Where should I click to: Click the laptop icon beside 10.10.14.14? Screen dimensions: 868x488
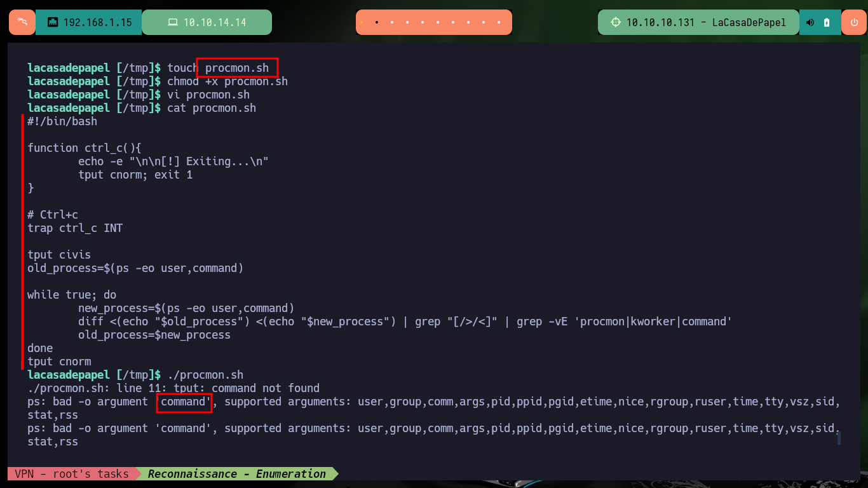[173, 22]
